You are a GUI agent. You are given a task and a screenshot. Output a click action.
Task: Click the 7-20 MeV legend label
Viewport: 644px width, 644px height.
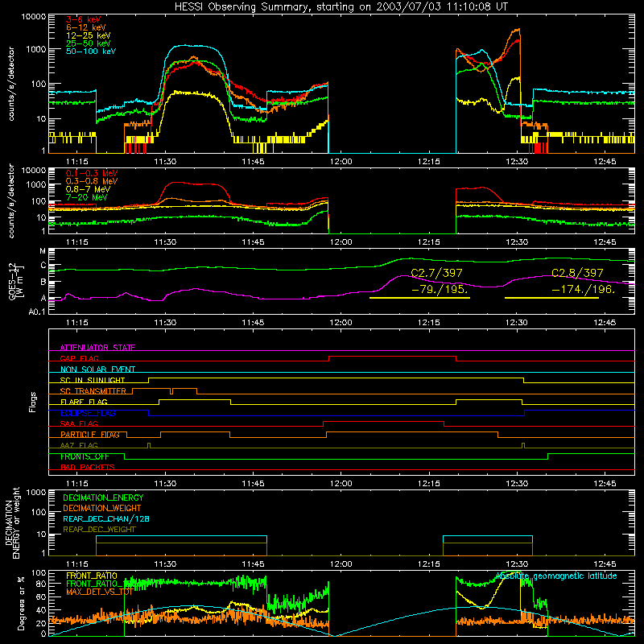(87, 197)
